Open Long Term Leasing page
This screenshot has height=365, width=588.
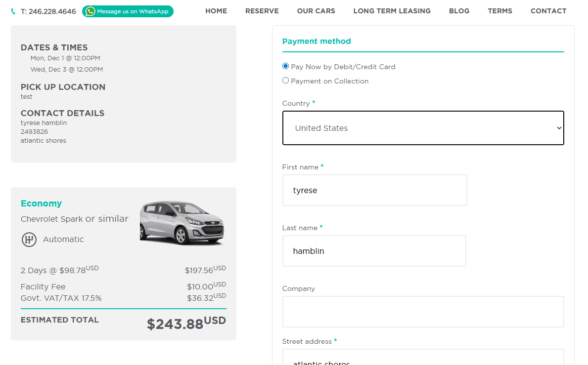coord(392,11)
